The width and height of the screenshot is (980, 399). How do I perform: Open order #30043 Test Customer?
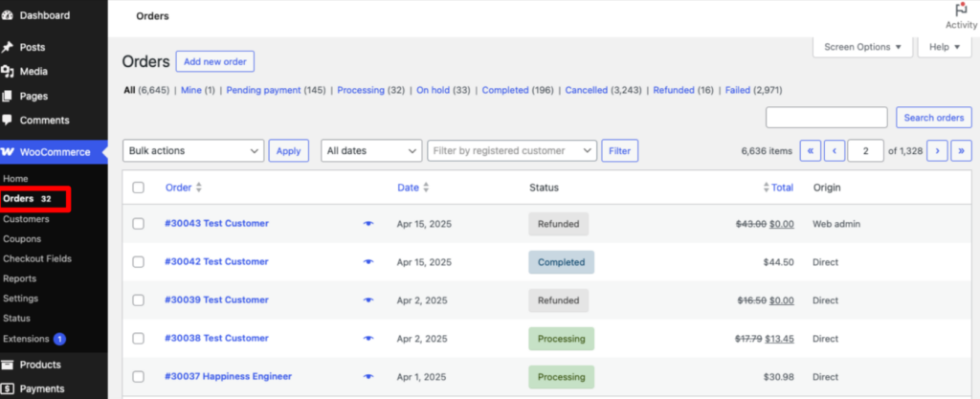[x=217, y=224]
